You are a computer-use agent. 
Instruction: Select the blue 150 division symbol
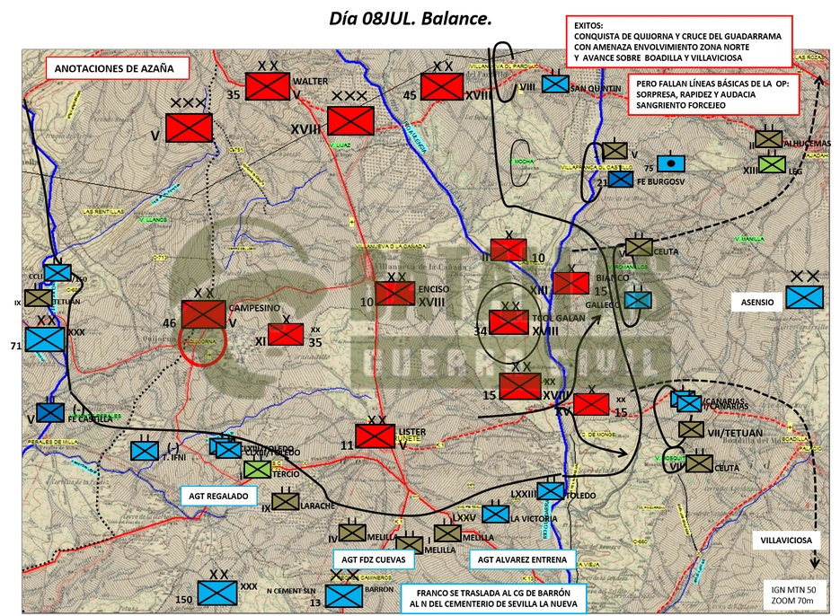click(217, 593)
